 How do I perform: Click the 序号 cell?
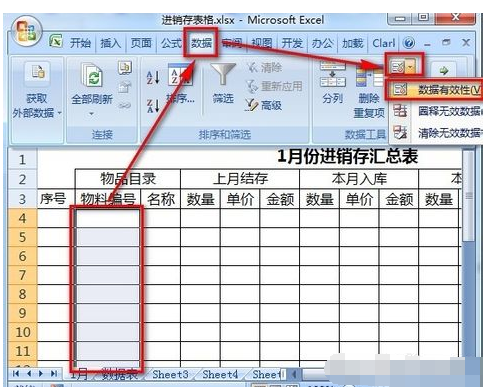click(x=53, y=199)
